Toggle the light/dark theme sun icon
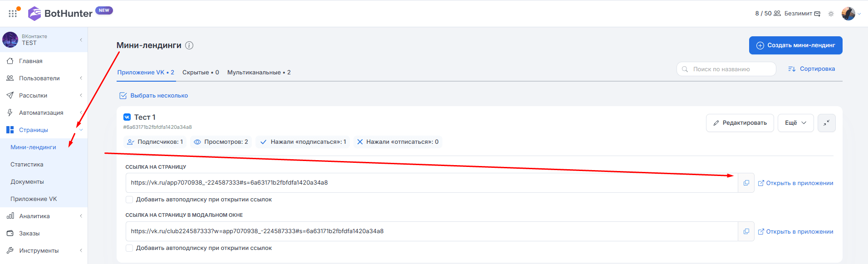 tap(831, 14)
